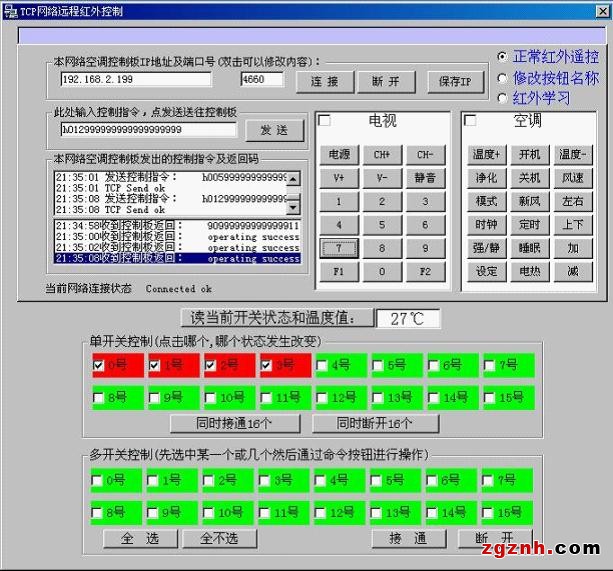The image size is (613, 571).
Task: Click the IP address input field
Action: click(x=136, y=79)
